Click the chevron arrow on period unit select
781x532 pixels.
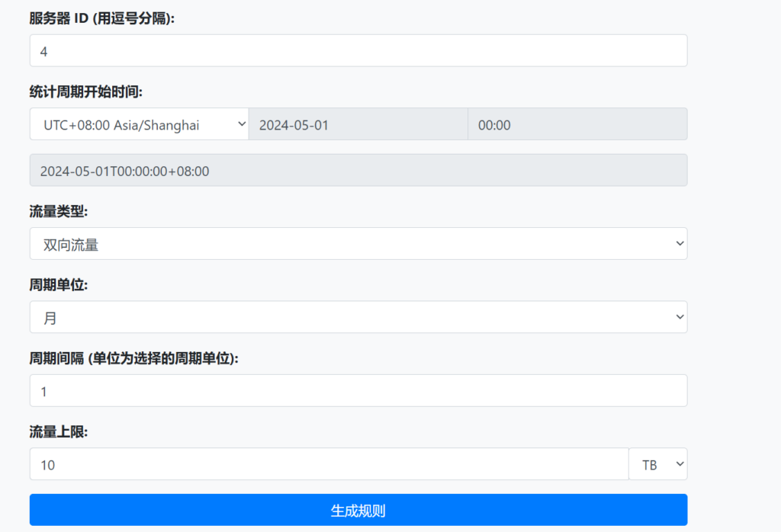coord(680,317)
